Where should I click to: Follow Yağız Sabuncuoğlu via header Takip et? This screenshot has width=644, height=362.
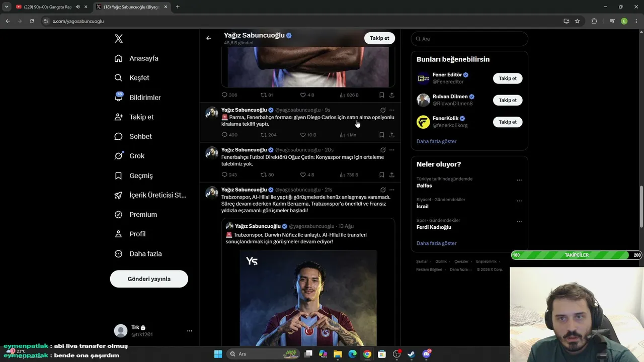379,38
